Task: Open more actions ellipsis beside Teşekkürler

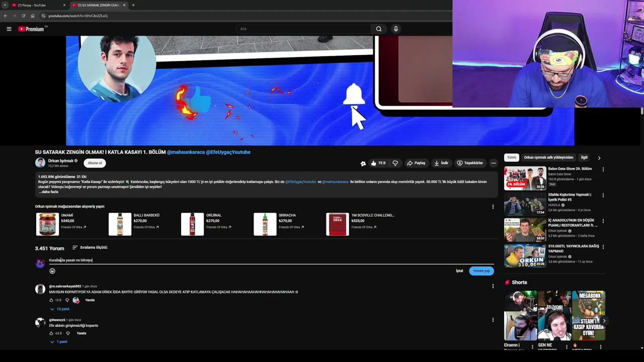Action: tap(494, 163)
